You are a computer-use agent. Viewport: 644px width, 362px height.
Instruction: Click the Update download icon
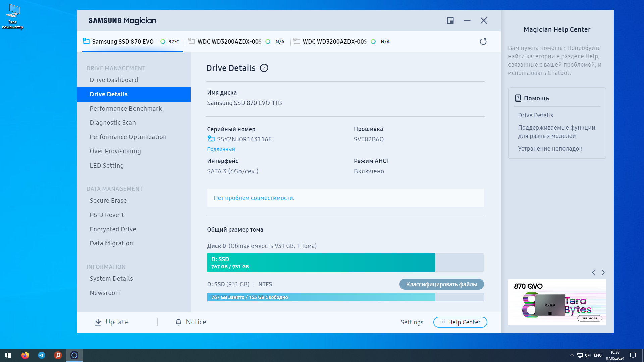(98, 322)
